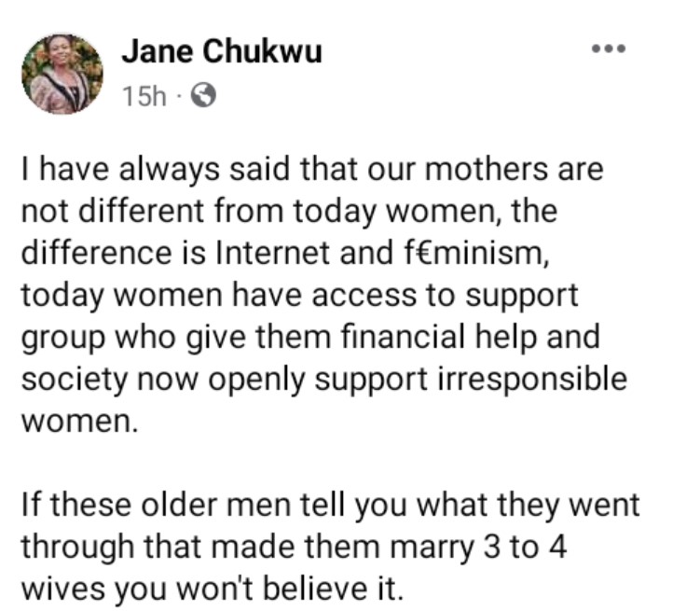Image resolution: width=700 pixels, height=611 pixels.
Task: Click the word "mothers" in first line
Action: pos(486,169)
